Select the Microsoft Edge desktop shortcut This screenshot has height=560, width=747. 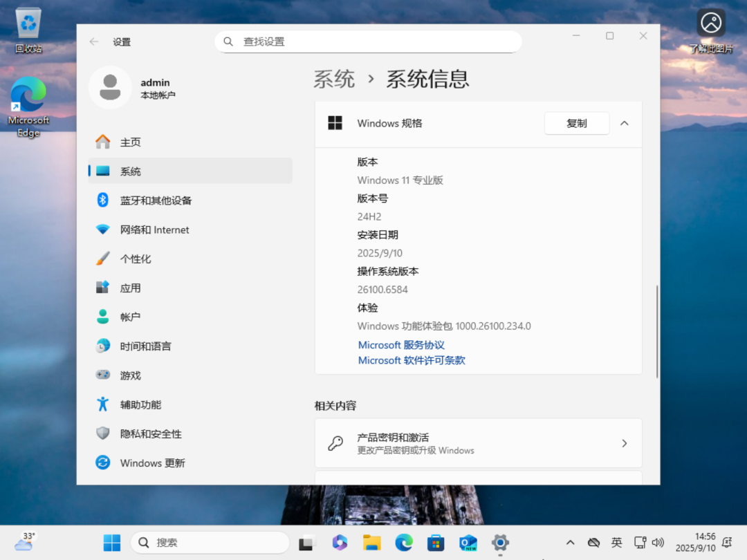[x=28, y=106]
